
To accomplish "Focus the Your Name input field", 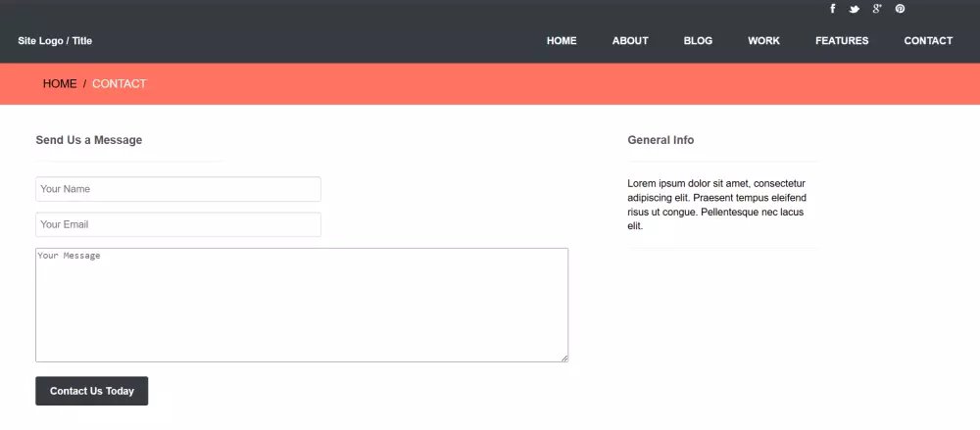I will [178, 189].
